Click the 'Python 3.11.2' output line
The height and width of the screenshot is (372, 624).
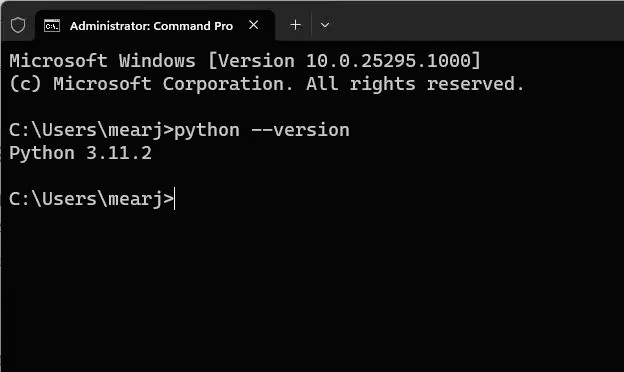80,153
